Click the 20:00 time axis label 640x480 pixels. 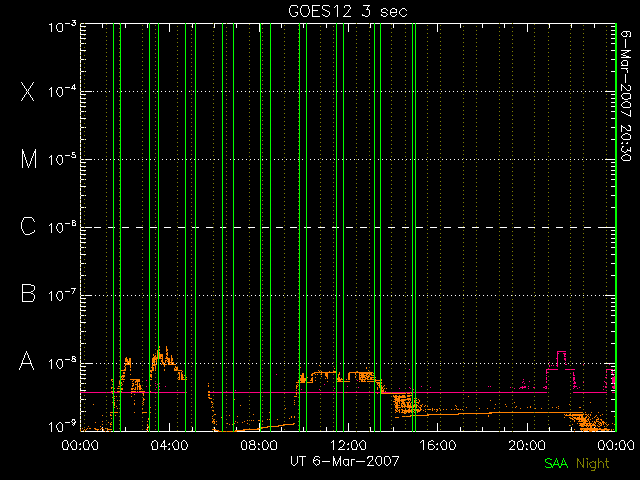(x=527, y=445)
